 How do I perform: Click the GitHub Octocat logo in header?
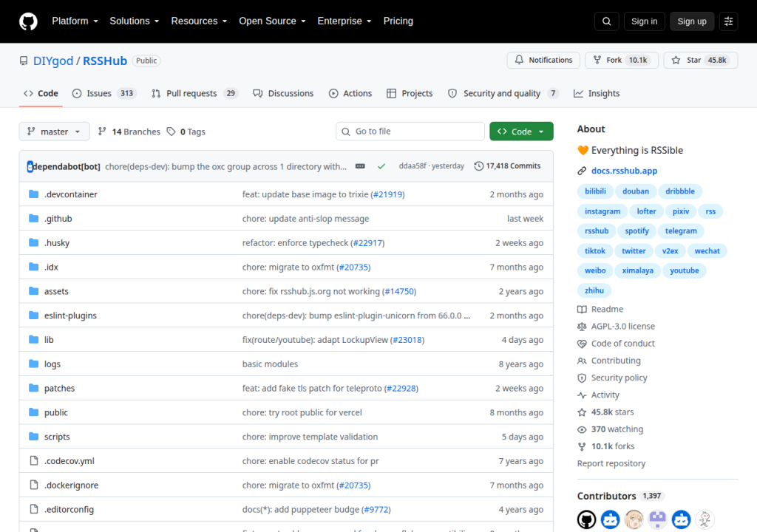coord(28,21)
